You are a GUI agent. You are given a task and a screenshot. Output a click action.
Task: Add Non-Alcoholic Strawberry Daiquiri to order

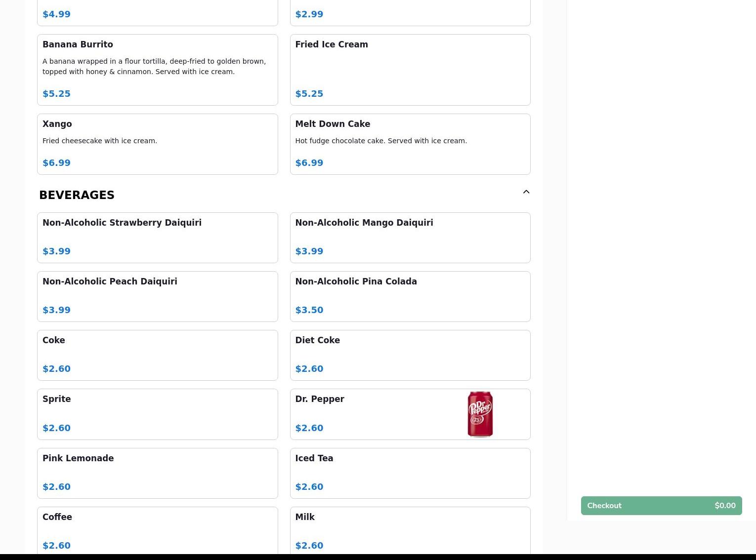point(157,238)
